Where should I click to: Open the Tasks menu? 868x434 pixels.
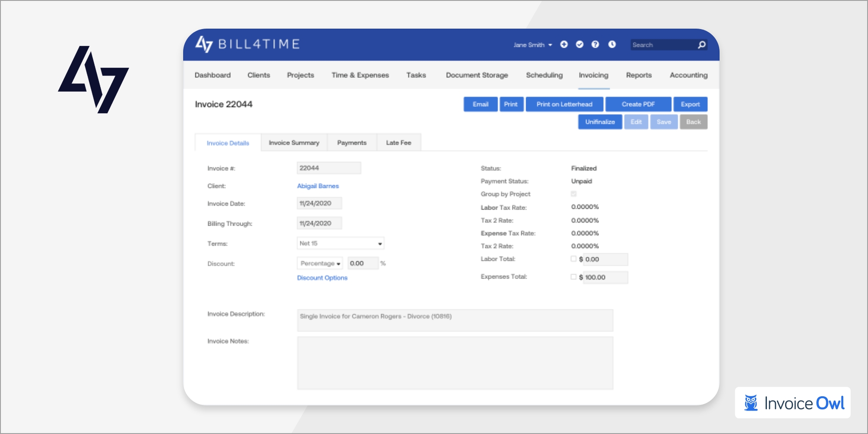pos(416,75)
